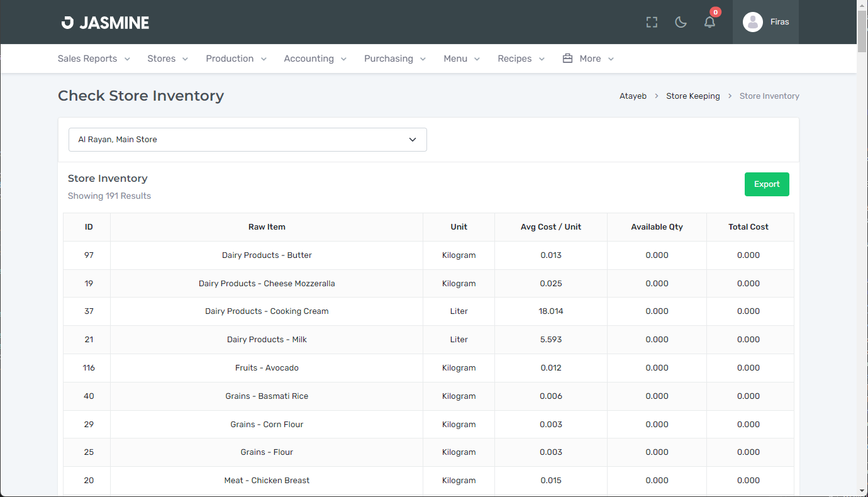Screen dimensions: 868x497
Task: Click the page vertical scrollbar down arrow
Action: pyautogui.click(x=862, y=491)
